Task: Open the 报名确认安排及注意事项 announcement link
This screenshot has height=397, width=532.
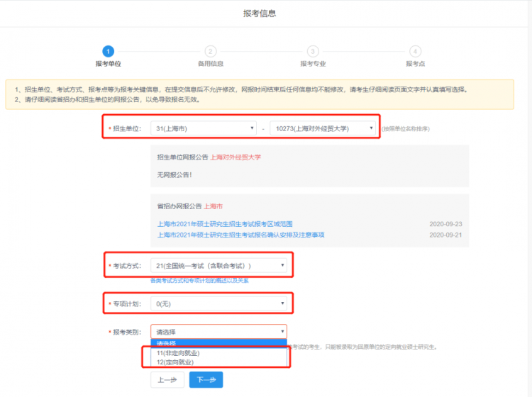Action: tap(240, 235)
